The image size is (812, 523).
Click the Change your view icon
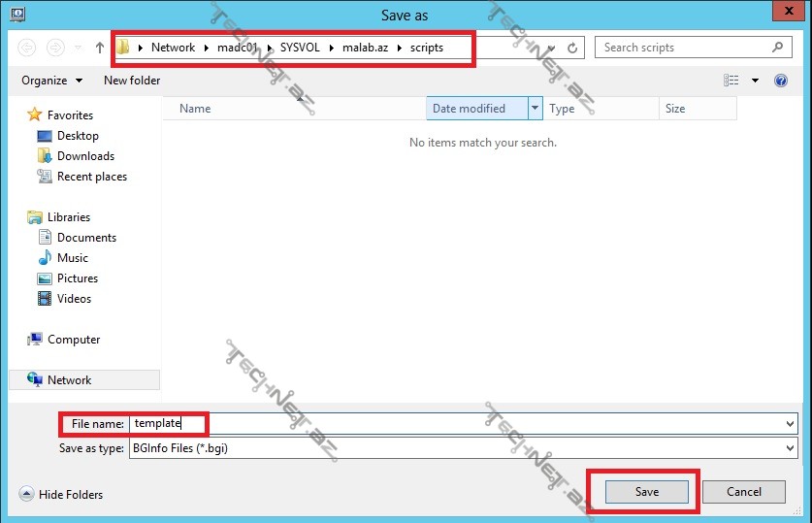tap(731, 81)
